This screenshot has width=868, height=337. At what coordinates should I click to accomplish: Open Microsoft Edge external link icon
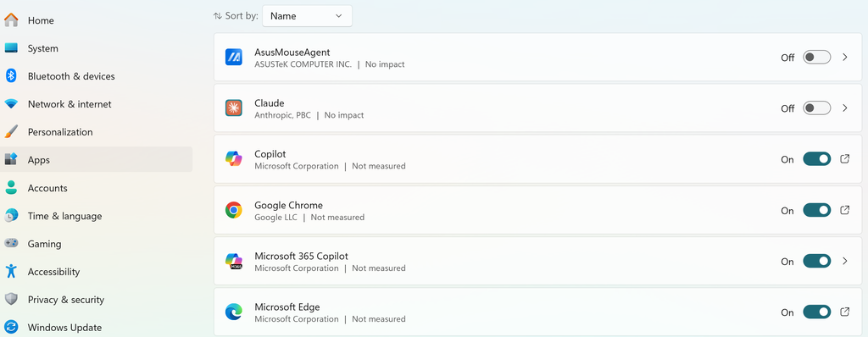click(x=845, y=312)
